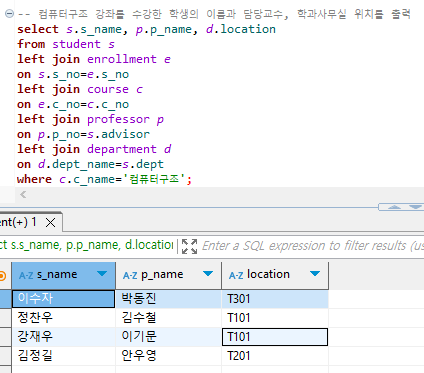424x373 pixels.
Task: Select location cell T201
Action: click(x=275, y=356)
